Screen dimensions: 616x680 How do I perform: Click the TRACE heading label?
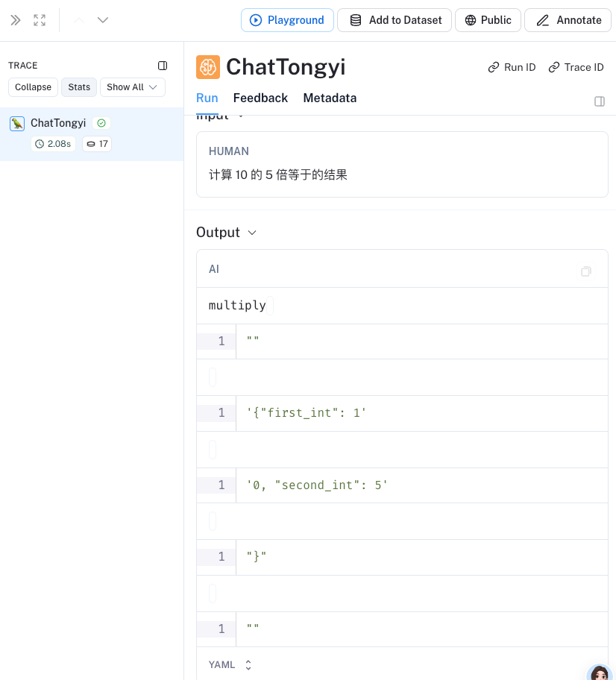coord(23,66)
